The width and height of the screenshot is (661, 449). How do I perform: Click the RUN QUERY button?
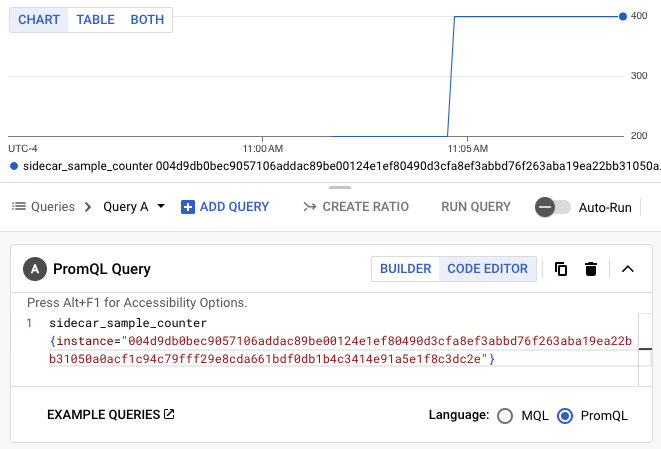(476, 207)
